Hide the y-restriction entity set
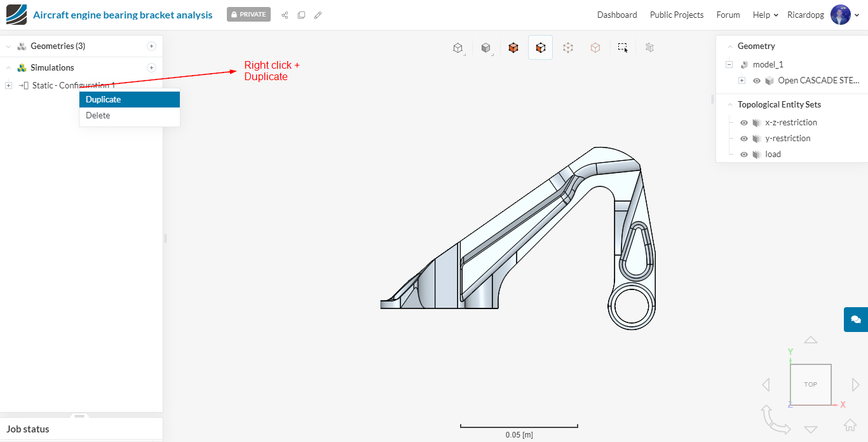 pyautogui.click(x=744, y=139)
